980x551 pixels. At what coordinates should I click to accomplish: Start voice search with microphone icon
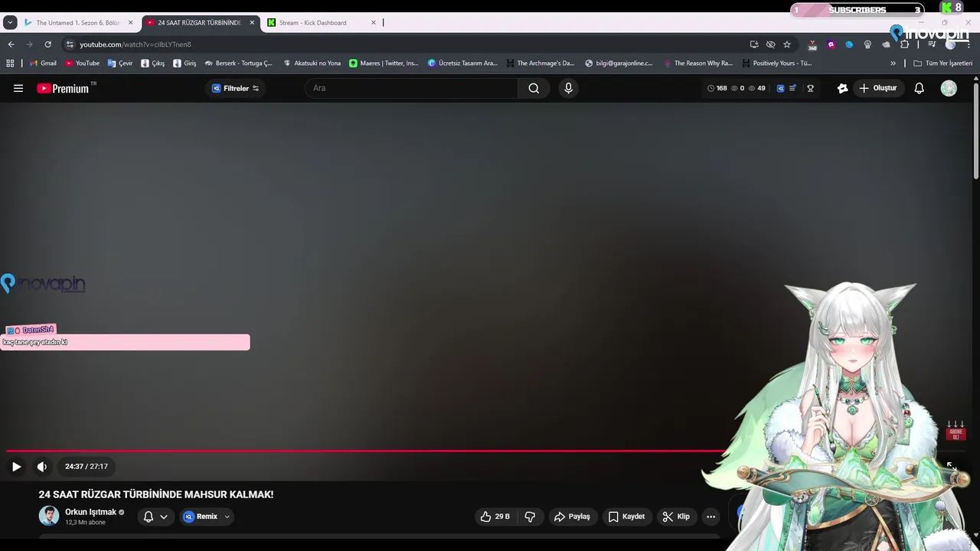568,88
